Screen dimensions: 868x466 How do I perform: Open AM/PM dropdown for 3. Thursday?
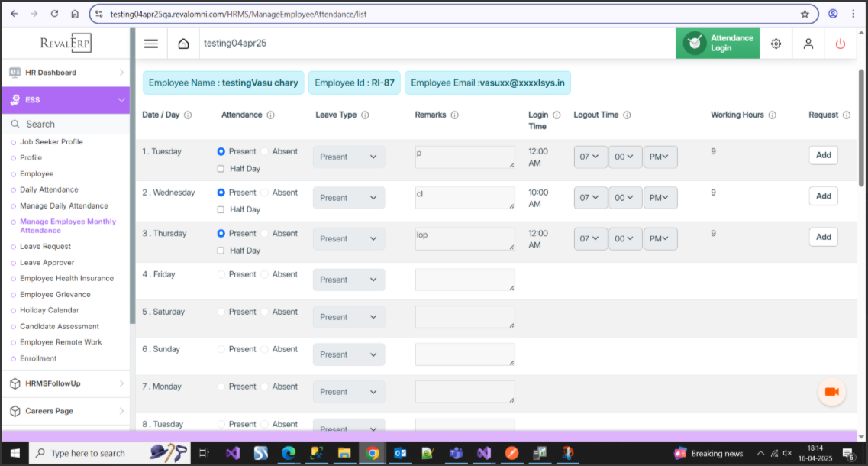(660, 238)
